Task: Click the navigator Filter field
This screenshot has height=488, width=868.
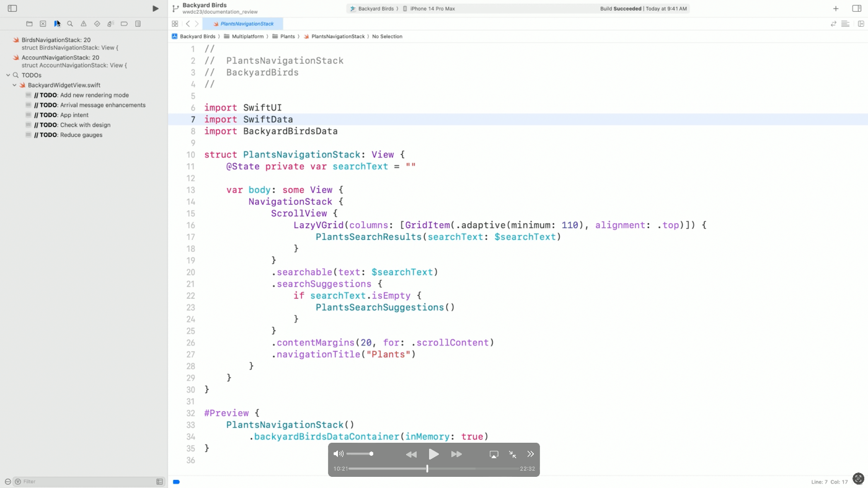Action: [x=89, y=482]
